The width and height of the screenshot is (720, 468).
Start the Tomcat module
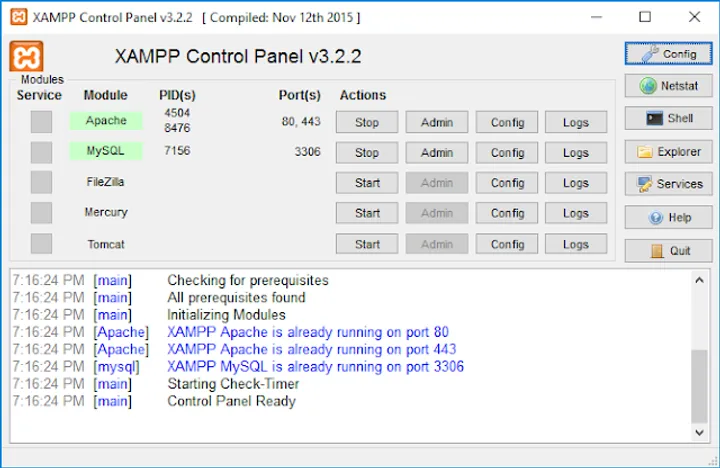click(x=367, y=244)
